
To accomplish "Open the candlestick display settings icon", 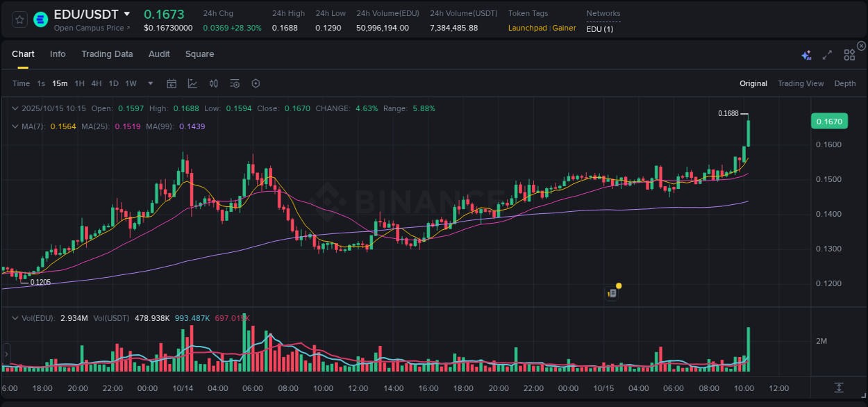I will click(x=213, y=83).
